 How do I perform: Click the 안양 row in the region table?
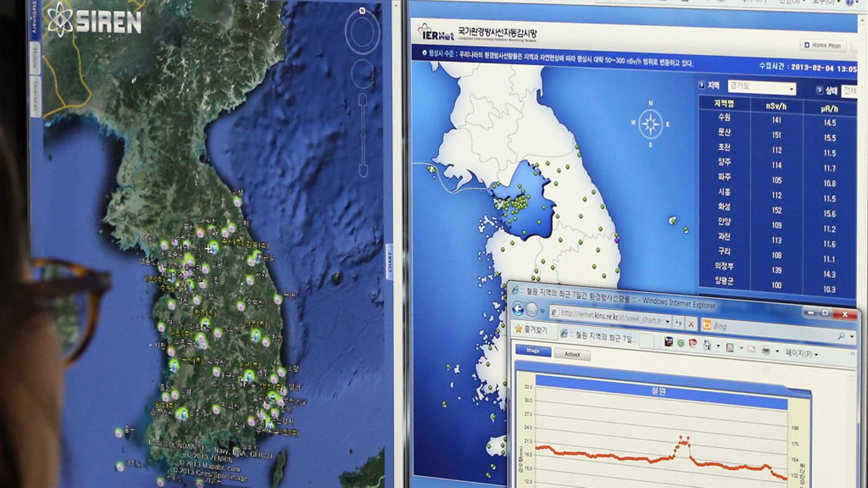[778, 225]
